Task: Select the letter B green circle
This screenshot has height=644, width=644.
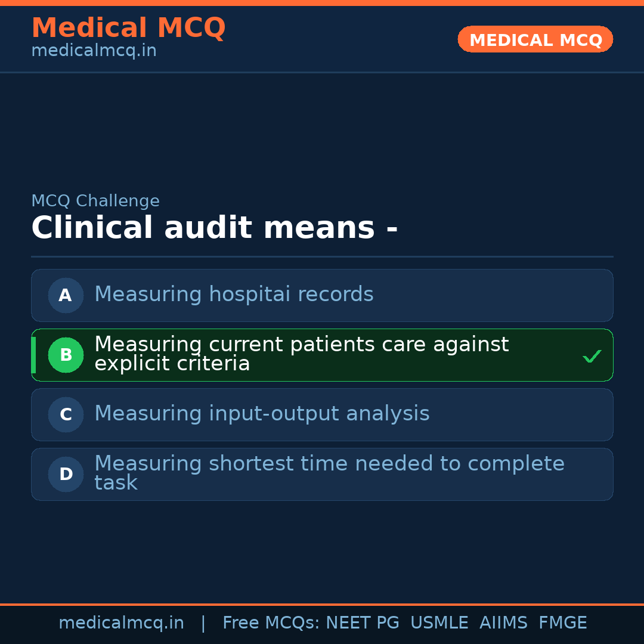Action: (66, 355)
